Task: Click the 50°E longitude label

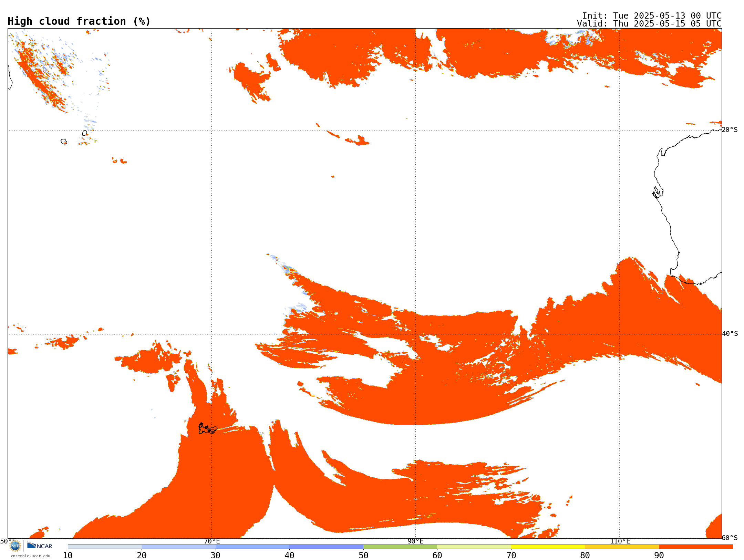Action: coord(8,541)
